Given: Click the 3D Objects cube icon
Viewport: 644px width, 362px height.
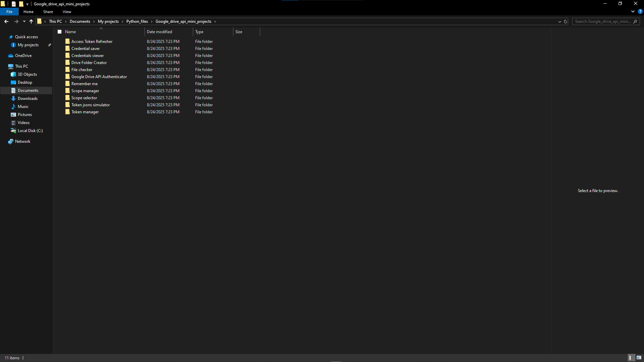Looking at the screenshot, I should pos(13,74).
